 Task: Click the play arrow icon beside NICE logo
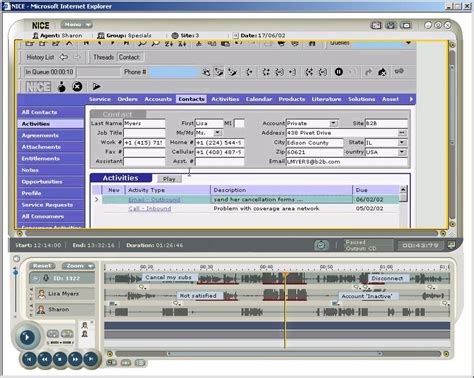96,87
